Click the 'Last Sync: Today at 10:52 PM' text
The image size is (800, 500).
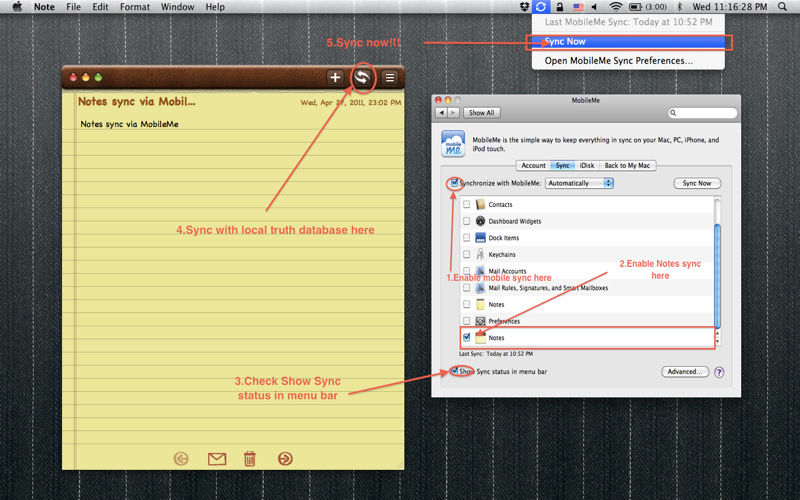(496, 354)
